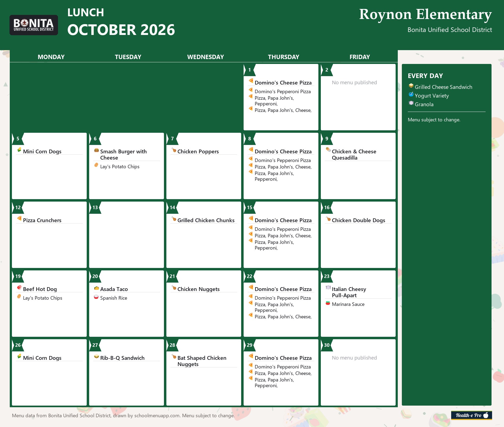Click 'Menu subject to change.' in sidebar
The width and height of the screenshot is (504, 427).
(x=434, y=120)
